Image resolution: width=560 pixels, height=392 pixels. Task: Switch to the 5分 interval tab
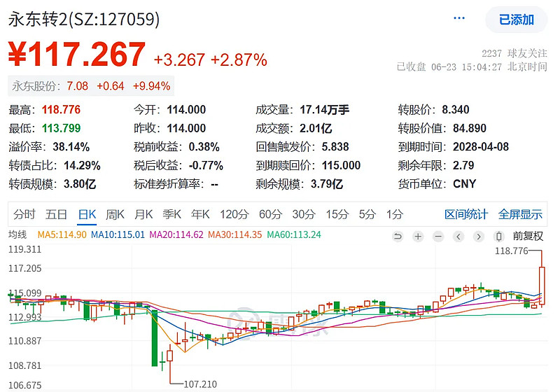[367, 215]
